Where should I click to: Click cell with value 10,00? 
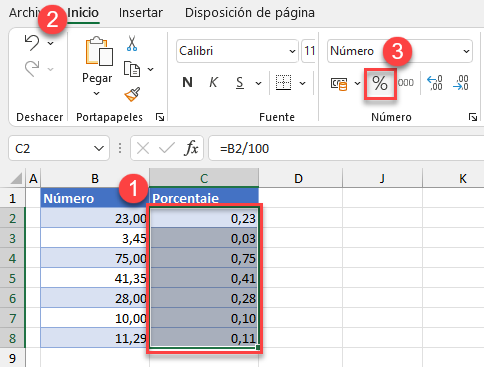95,318
